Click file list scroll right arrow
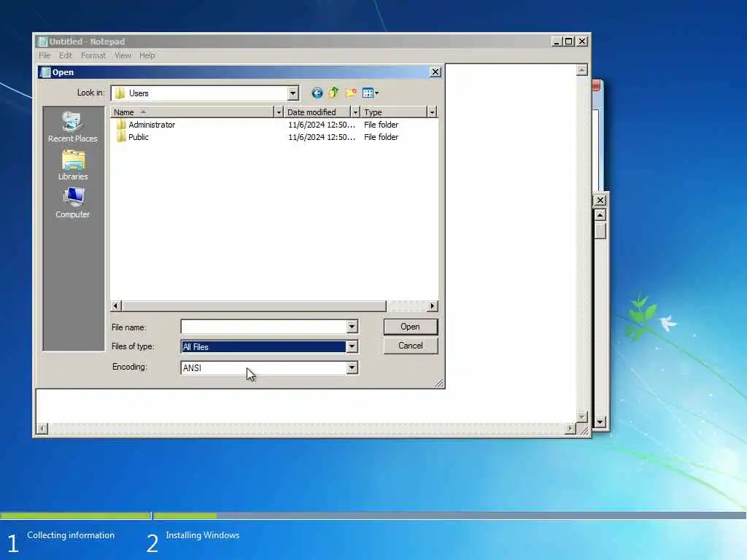The height and width of the screenshot is (560, 747). [x=432, y=306]
